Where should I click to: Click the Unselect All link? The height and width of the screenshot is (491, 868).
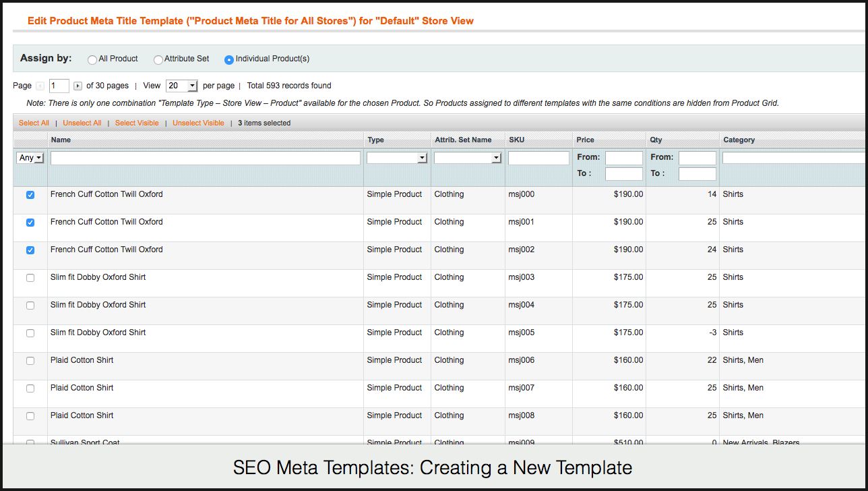coord(82,123)
